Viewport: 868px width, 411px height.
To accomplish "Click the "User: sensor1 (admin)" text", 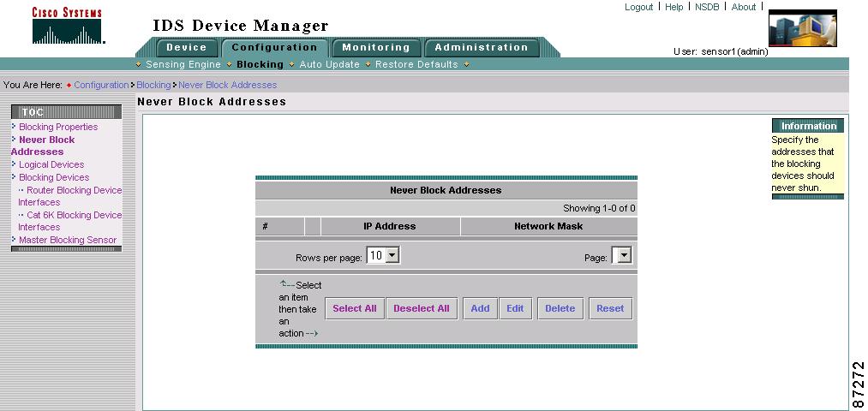I will tap(721, 52).
